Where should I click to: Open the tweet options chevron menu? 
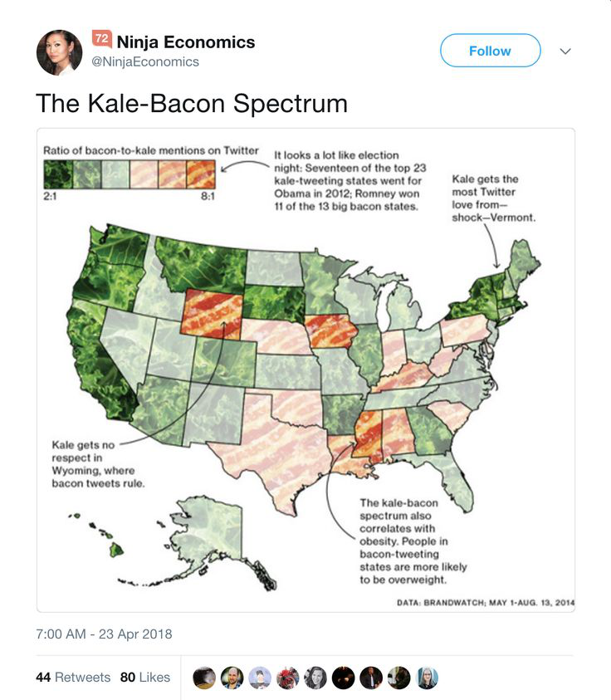(565, 51)
